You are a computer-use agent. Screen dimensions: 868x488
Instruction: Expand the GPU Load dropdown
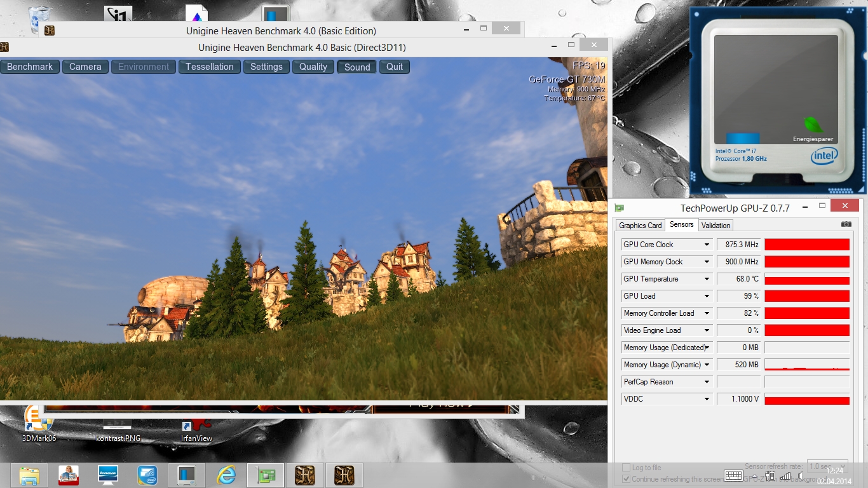[707, 296]
